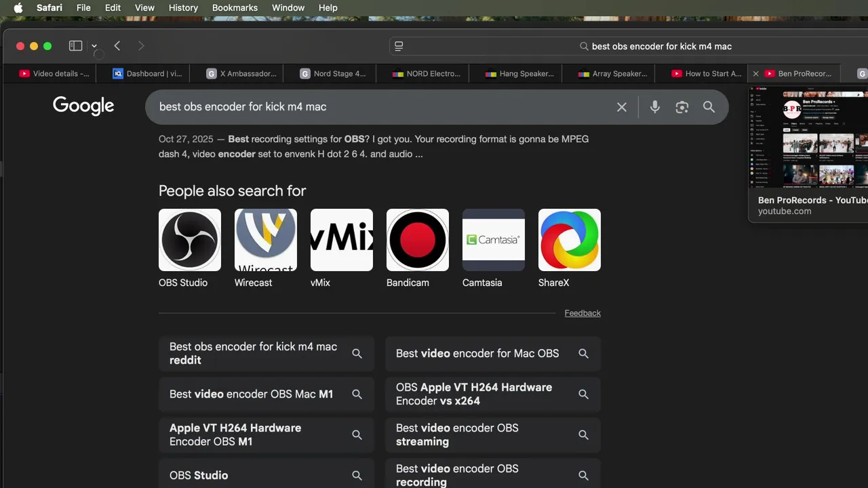Expand the tab group dropdown arrow
Image resolution: width=868 pixels, height=488 pixels.
pyautogui.click(x=94, y=46)
